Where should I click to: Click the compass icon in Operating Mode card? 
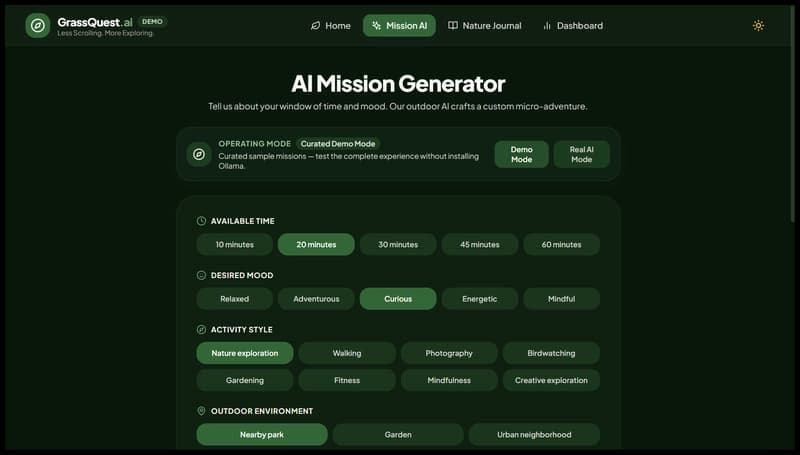(x=199, y=154)
